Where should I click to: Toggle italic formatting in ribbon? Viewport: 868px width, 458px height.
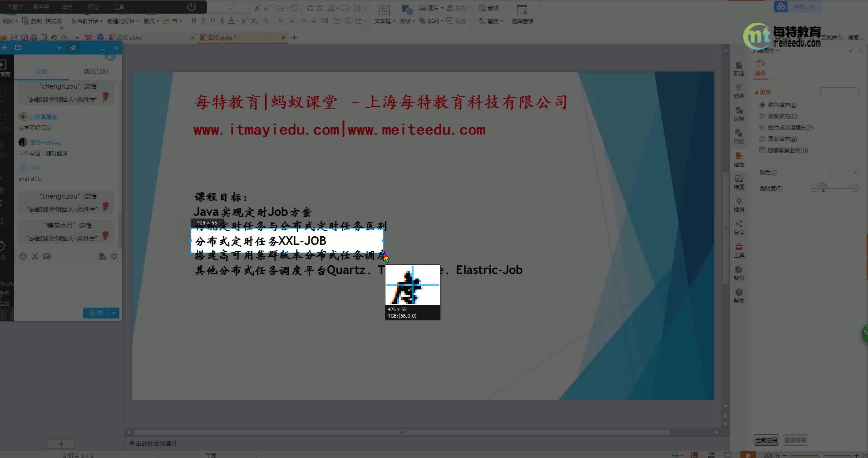click(203, 21)
